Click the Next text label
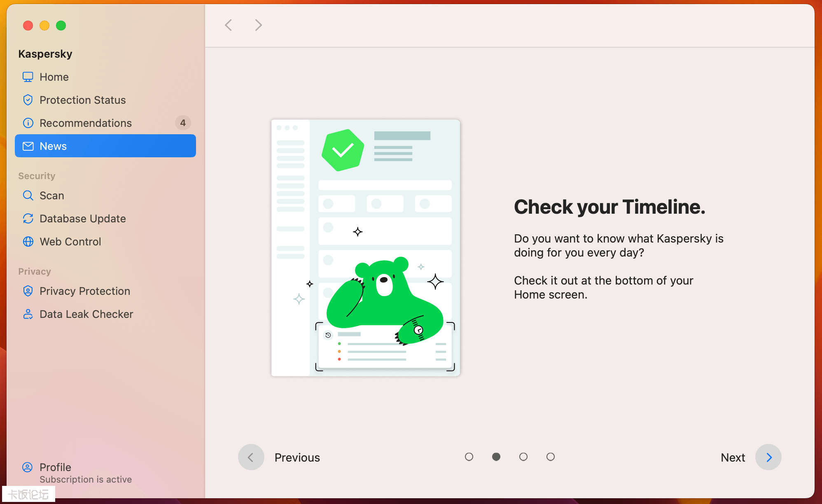 point(733,457)
